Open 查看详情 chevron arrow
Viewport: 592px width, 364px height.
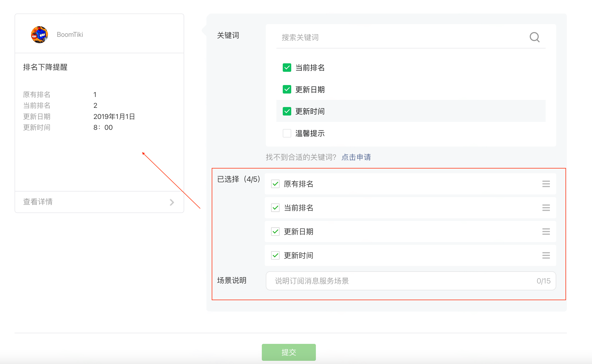[172, 202]
